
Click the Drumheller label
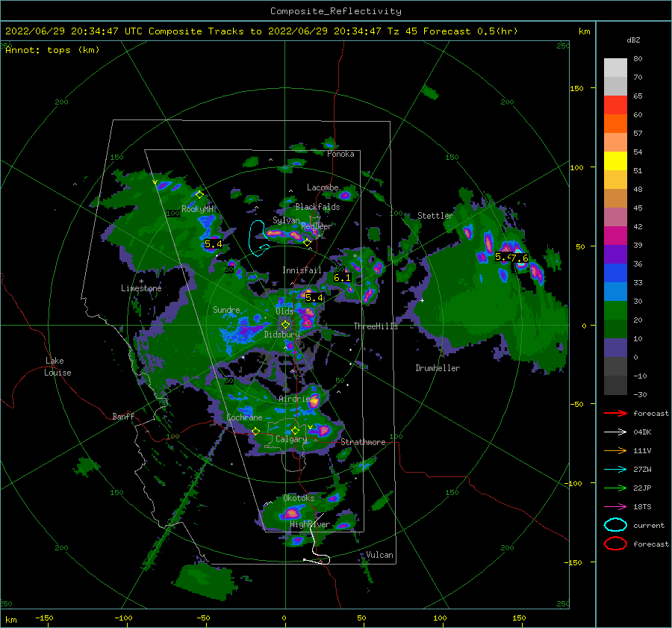(438, 368)
